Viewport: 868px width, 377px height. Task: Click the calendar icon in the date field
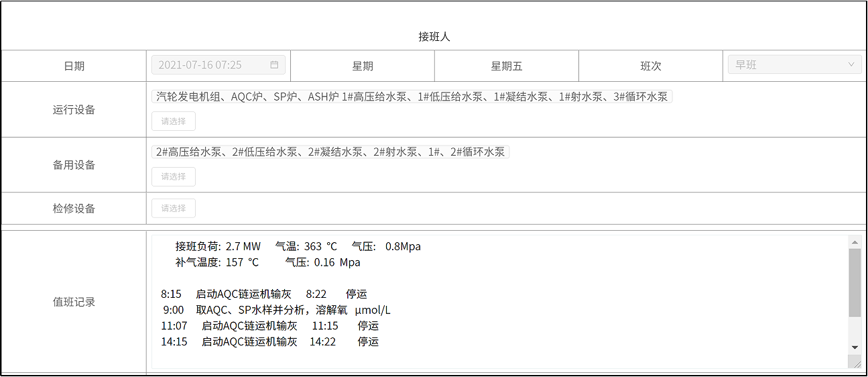tap(274, 65)
